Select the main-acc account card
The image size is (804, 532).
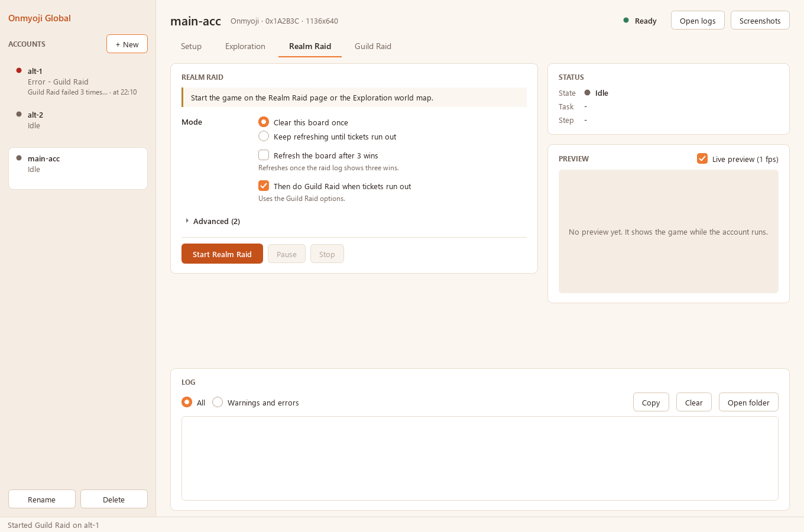click(77, 168)
